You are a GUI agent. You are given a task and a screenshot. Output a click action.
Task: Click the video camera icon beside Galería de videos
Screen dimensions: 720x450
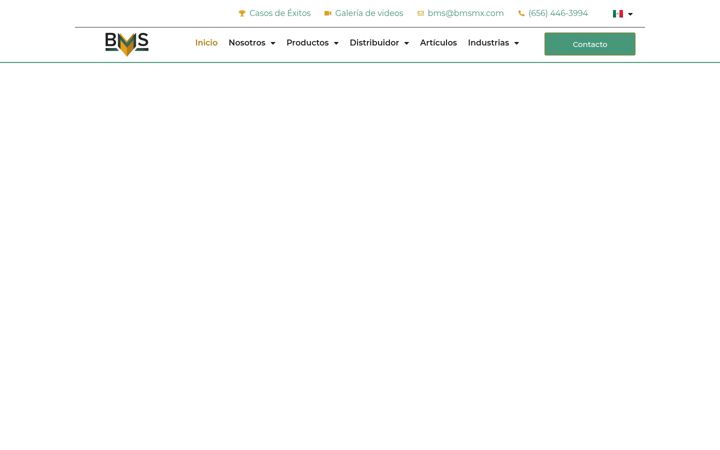click(x=327, y=13)
